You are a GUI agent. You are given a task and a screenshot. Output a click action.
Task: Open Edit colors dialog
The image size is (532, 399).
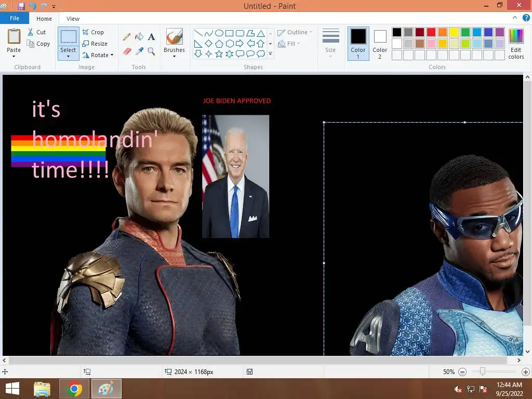516,44
